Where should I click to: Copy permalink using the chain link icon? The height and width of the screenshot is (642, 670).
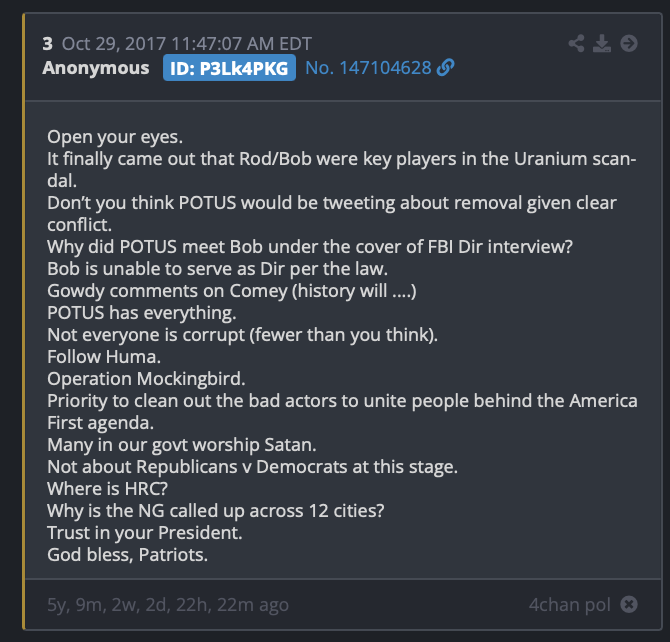446,68
